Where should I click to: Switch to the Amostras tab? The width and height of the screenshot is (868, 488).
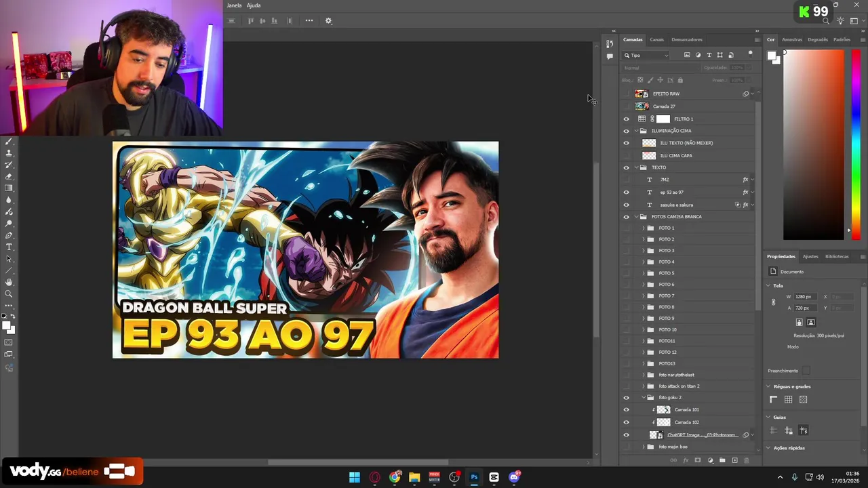point(792,39)
